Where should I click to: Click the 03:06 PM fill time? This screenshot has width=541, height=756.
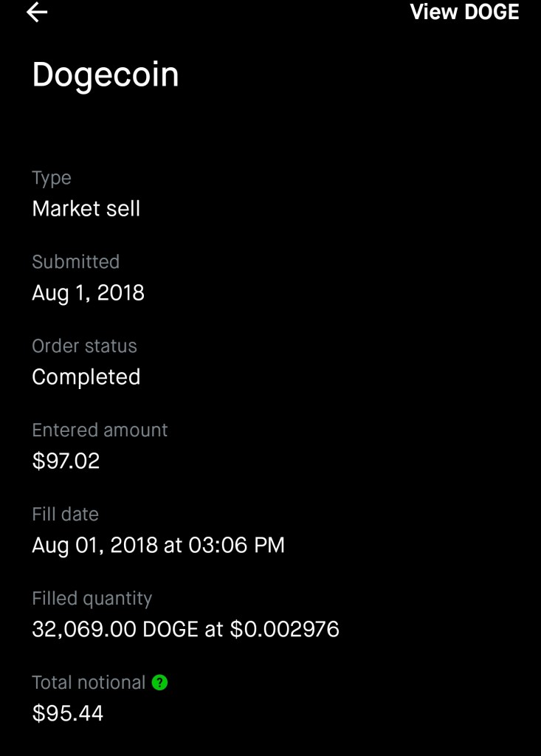[x=236, y=546]
